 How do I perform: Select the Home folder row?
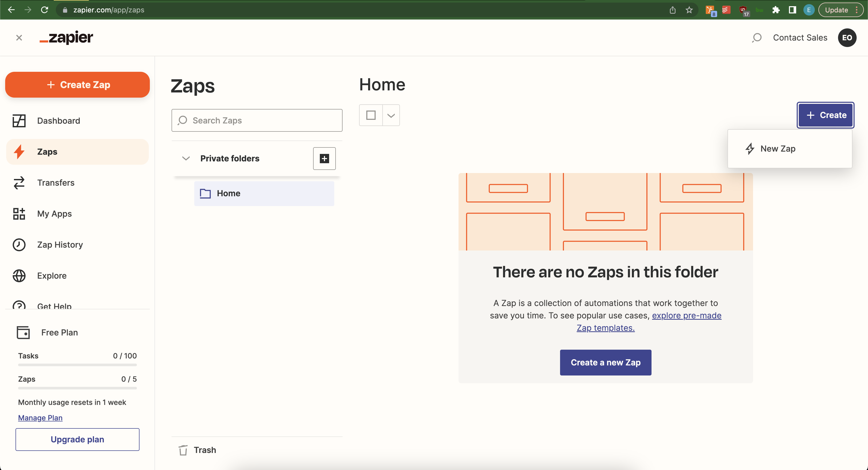(264, 193)
